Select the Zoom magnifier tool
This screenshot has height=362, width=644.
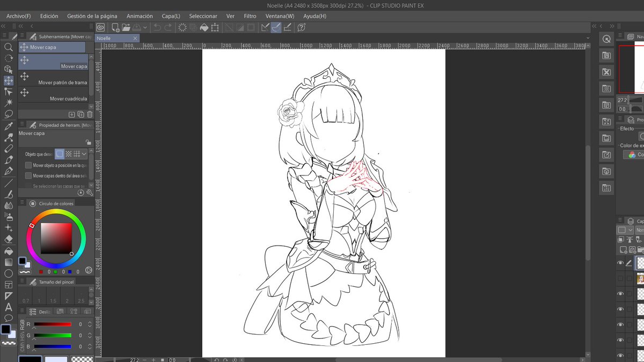coord(9,47)
